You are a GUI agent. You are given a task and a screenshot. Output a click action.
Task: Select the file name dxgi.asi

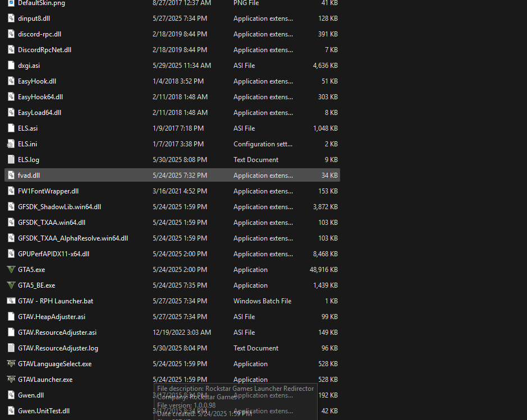(29, 66)
